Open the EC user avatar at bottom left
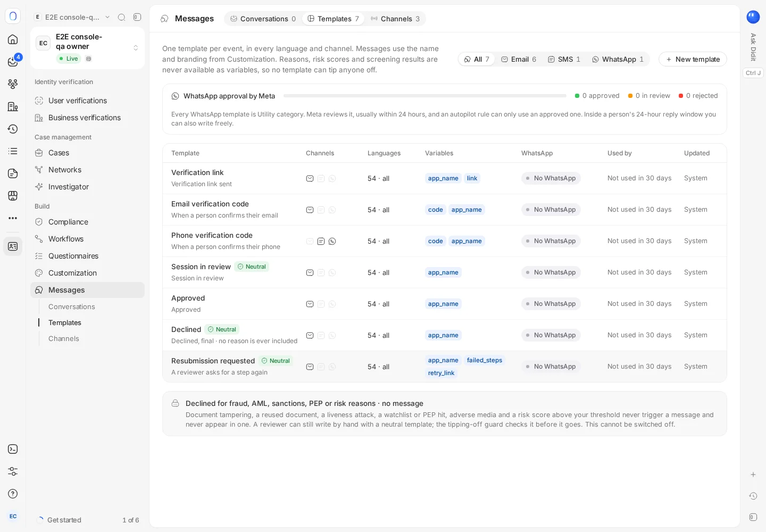This screenshot has width=766, height=532. pyautogui.click(x=13, y=516)
